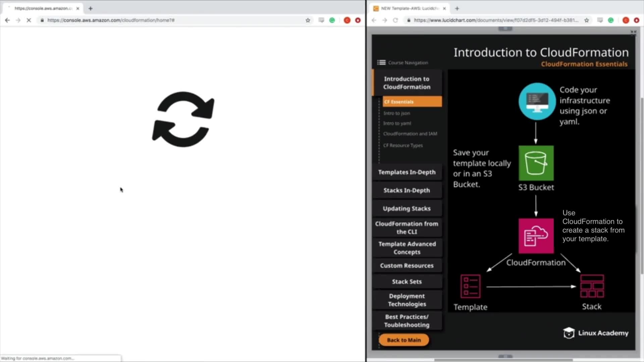Open the Intro to json lesson
Viewport: 644px width, 362px height.
(x=396, y=113)
